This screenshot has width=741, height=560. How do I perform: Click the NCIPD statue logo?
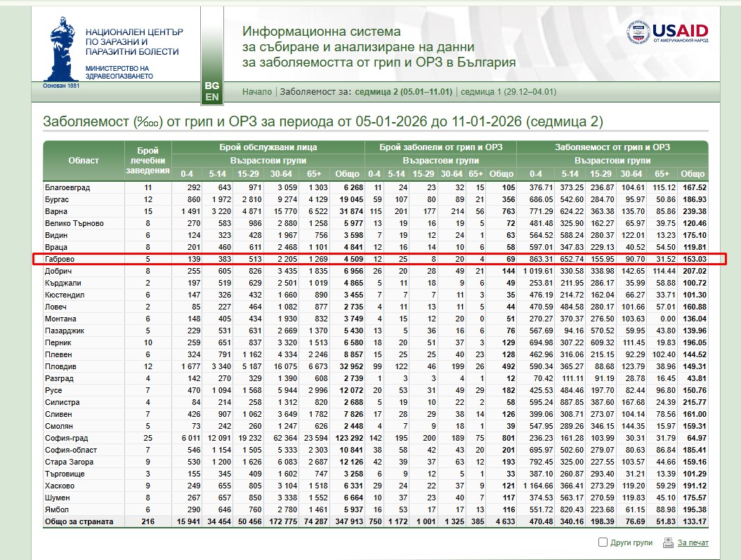point(60,48)
